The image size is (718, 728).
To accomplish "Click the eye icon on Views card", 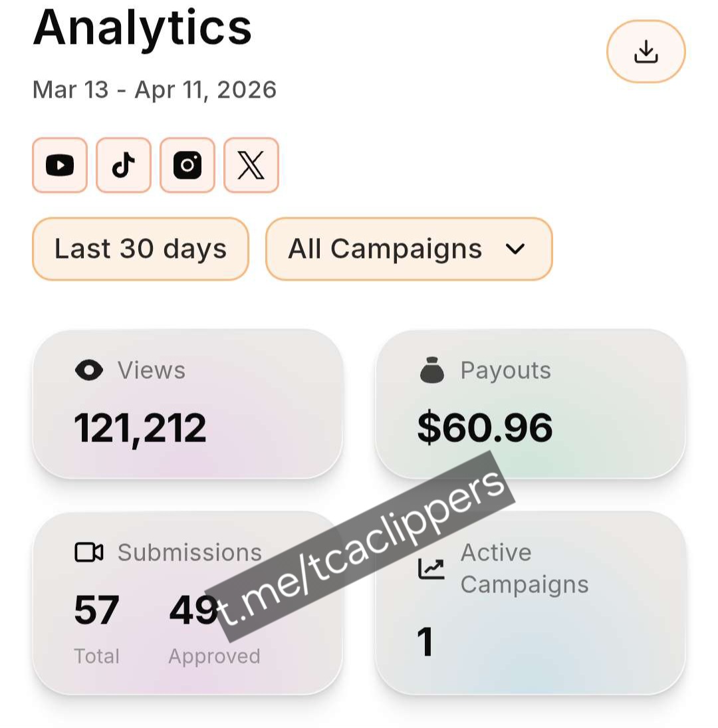I will coord(89,370).
